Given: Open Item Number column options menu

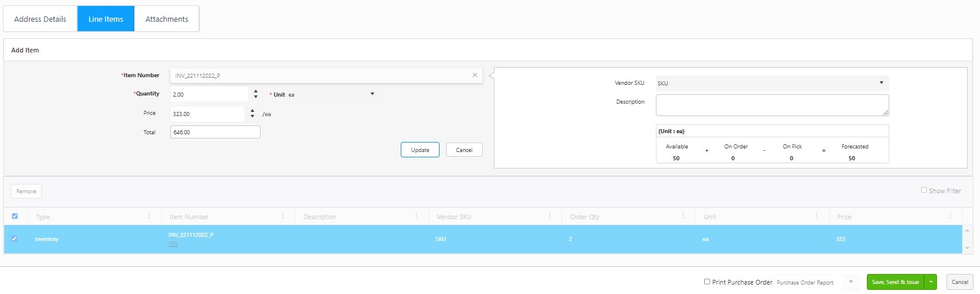Looking at the screenshot, I should [283, 216].
